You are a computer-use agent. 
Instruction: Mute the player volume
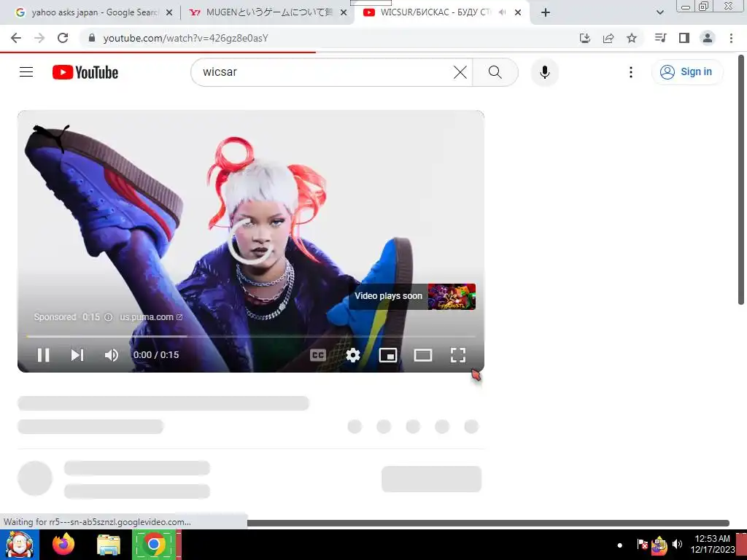pos(111,355)
